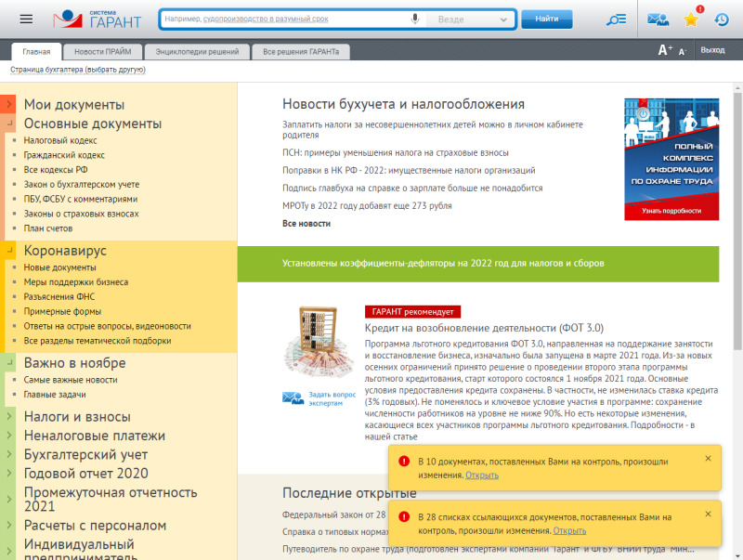The image size is (743, 560).
Task: Open Энциклопедии решений tab
Action: [197, 52]
